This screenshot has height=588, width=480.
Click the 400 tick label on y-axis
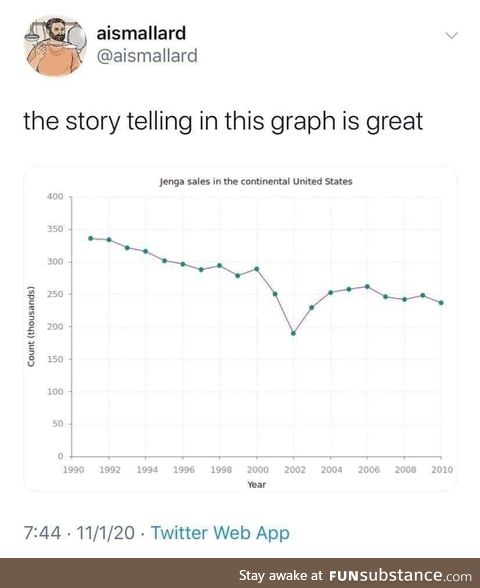55,196
